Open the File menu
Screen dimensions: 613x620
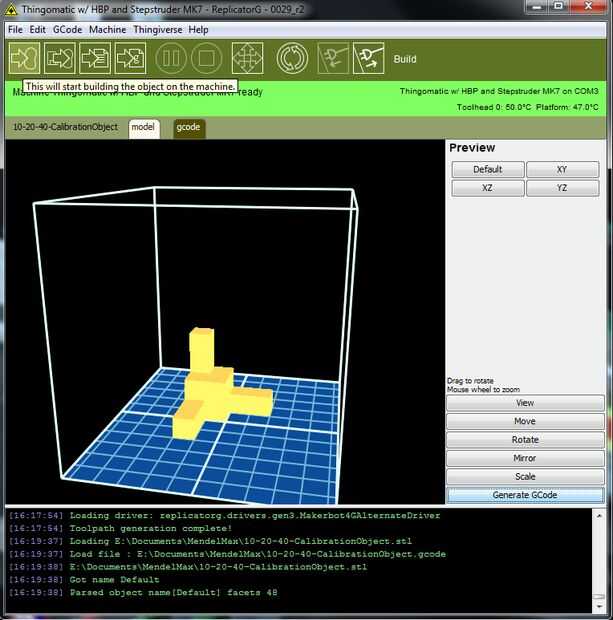[15, 30]
